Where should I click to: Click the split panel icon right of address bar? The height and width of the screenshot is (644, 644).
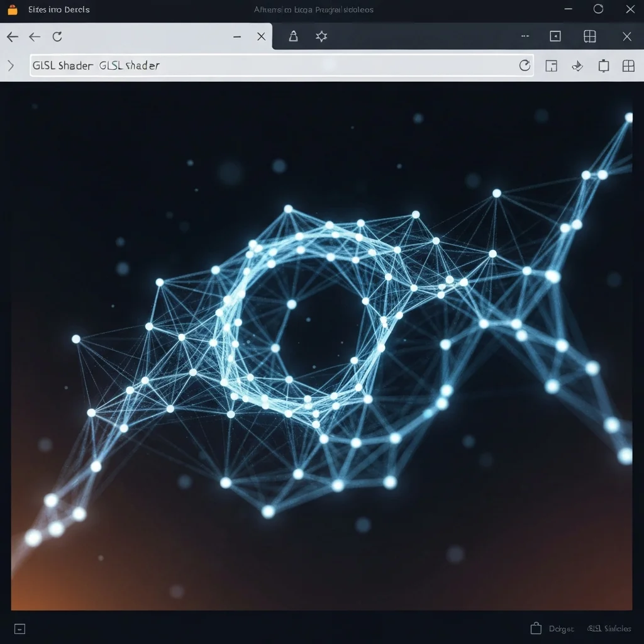[x=552, y=66]
